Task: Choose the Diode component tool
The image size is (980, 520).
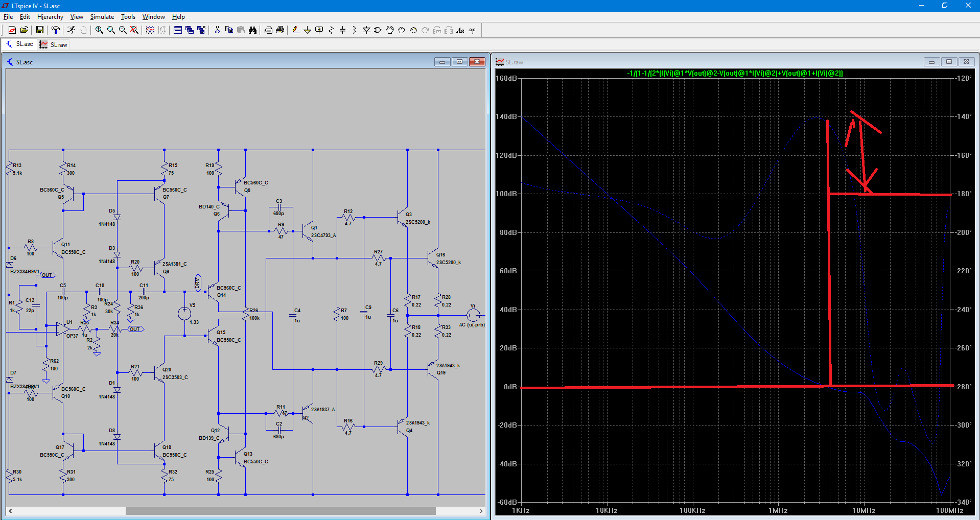Action: [366, 30]
